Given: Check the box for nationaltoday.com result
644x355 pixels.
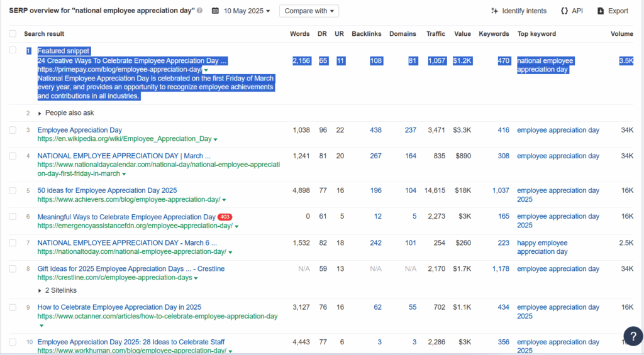Looking at the screenshot, I should pyautogui.click(x=13, y=243).
